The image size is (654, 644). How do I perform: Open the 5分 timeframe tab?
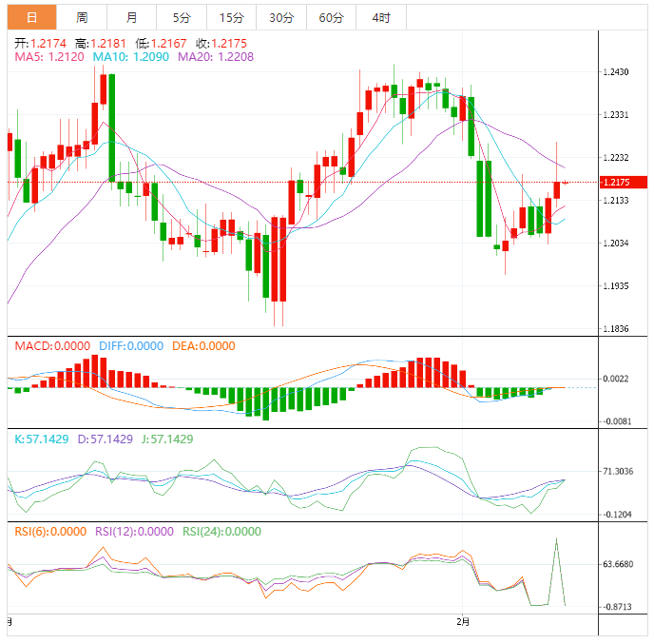tap(181, 17)
